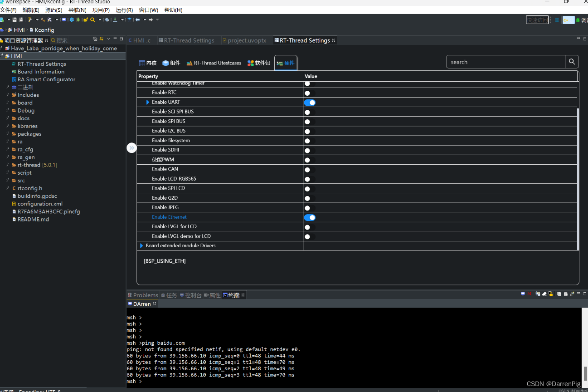This screenshot has height=392, width=588.
Task: Open the 帮助(H) menu
Action: coord(173,10)
